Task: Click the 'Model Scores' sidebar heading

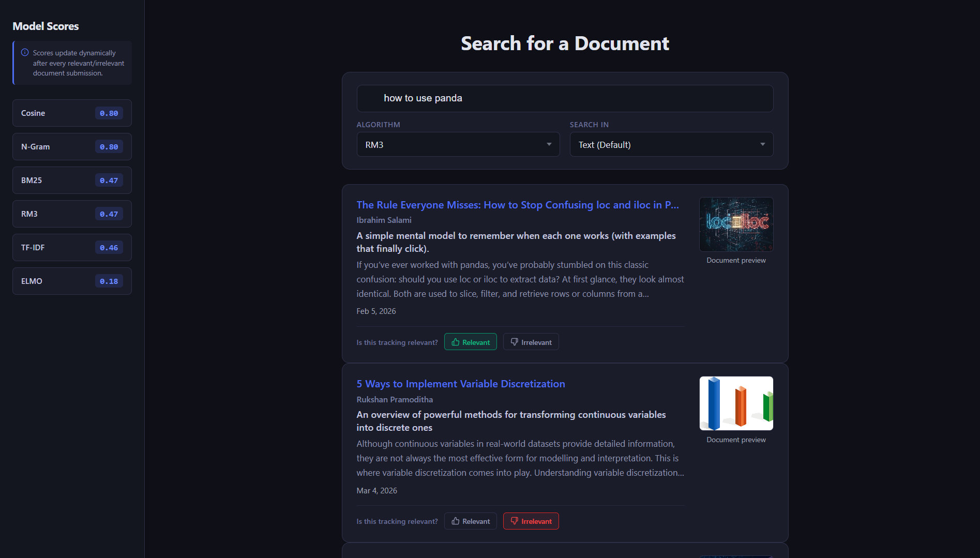Action: click(x=46, y=26)
